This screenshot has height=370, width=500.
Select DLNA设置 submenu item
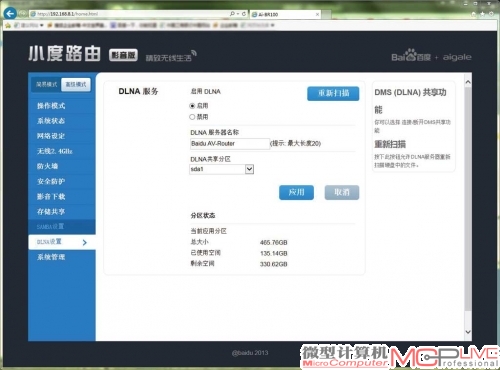[62, 242]
